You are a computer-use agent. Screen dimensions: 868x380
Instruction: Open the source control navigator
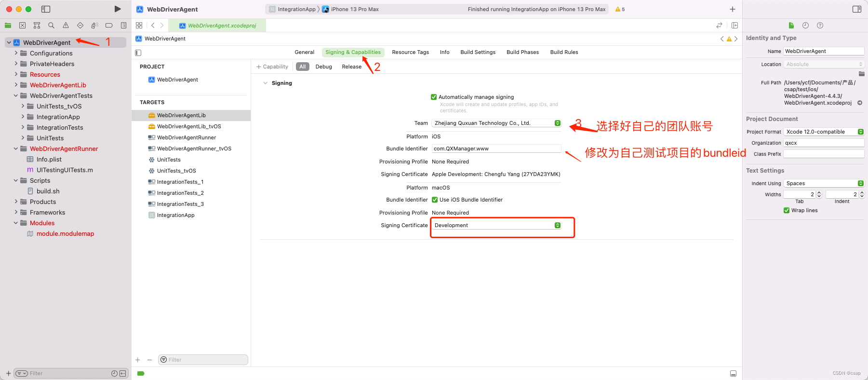click(x=22, y=26)
